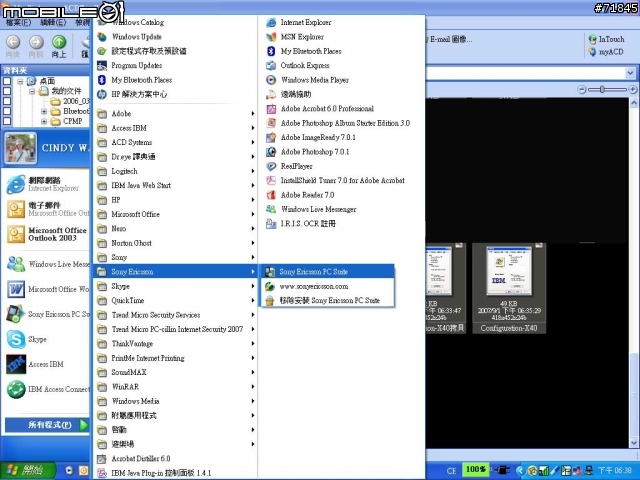This screenshot has height=480, width=640.
Task: Click zoom-in plus button beside slider
Action: 633,89
